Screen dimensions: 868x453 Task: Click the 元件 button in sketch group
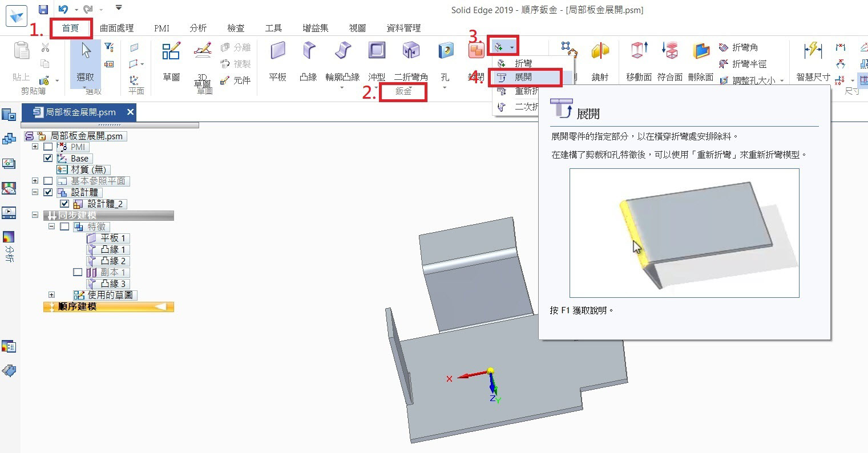click(236, 80)
